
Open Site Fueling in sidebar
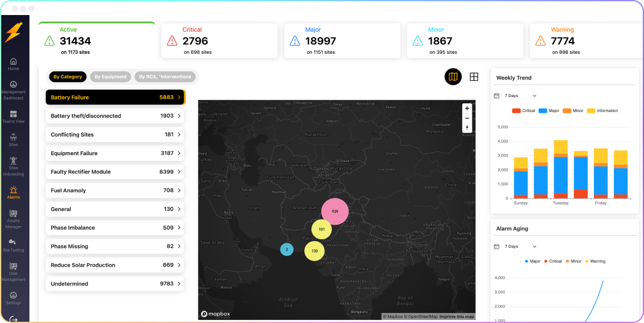pos(13,244)
